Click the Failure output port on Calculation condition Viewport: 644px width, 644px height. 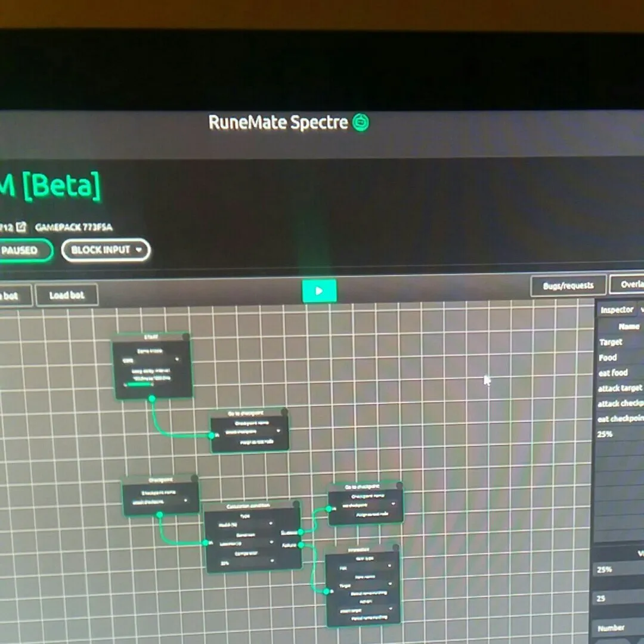301,545
